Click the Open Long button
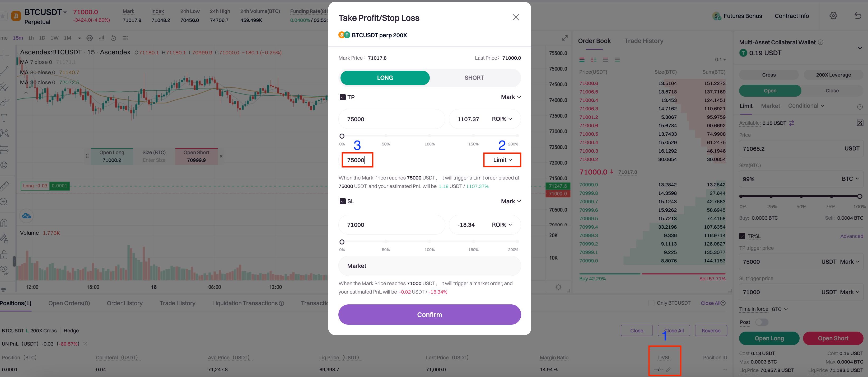 pos(769,338)
